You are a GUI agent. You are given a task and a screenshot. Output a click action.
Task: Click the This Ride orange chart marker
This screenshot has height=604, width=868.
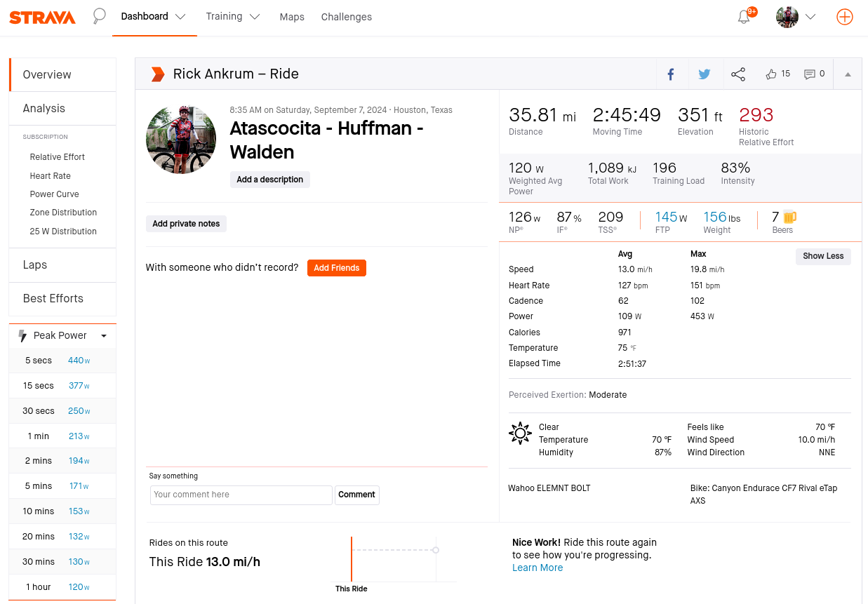[352, 559]
